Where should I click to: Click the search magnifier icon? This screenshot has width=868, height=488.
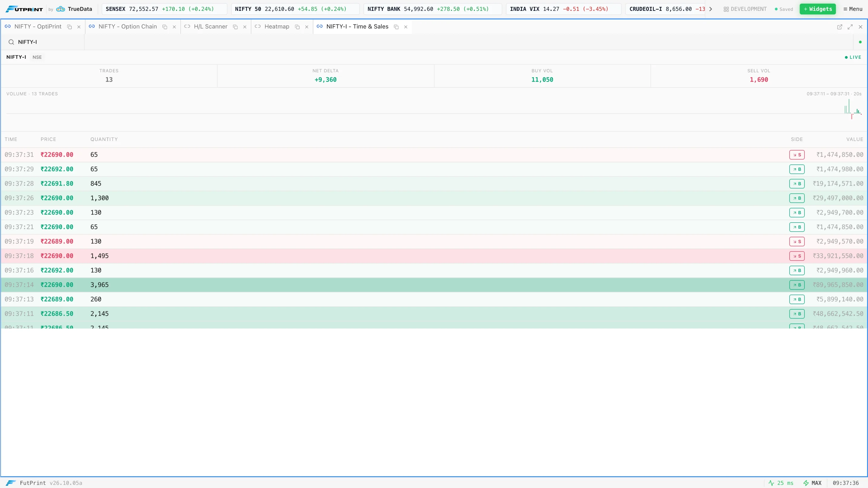(11, 42)
